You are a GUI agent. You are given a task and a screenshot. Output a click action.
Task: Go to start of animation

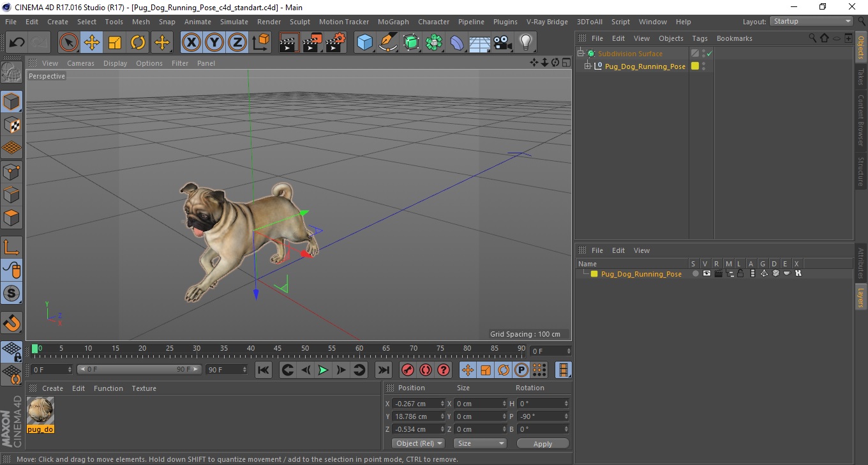264,370
